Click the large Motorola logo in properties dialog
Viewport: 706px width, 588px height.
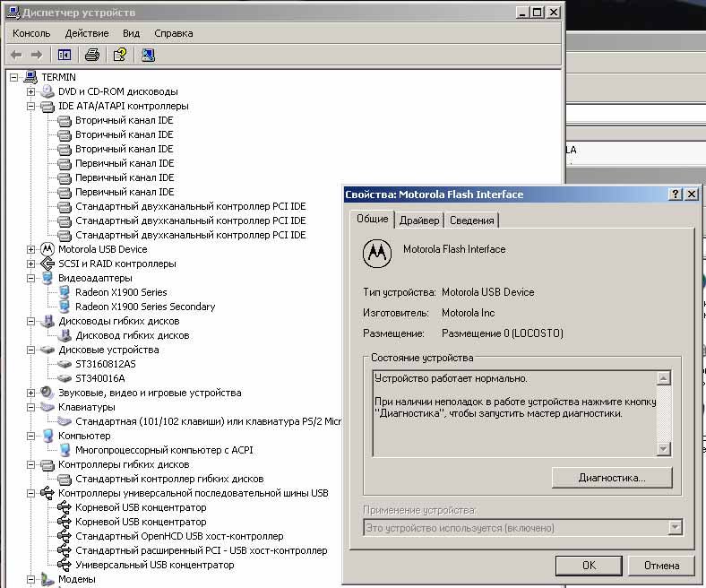(x=377, y=254)
